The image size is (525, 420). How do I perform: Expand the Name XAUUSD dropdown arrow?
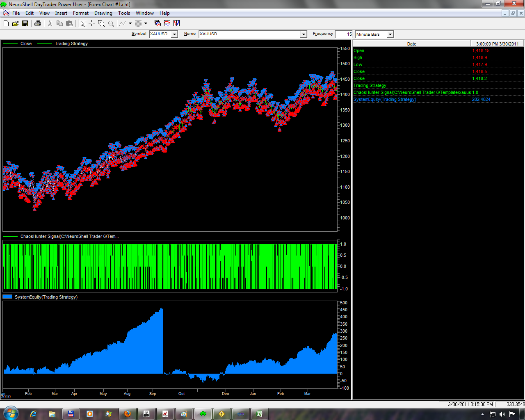pyautogui.click(x=304, y=34)
